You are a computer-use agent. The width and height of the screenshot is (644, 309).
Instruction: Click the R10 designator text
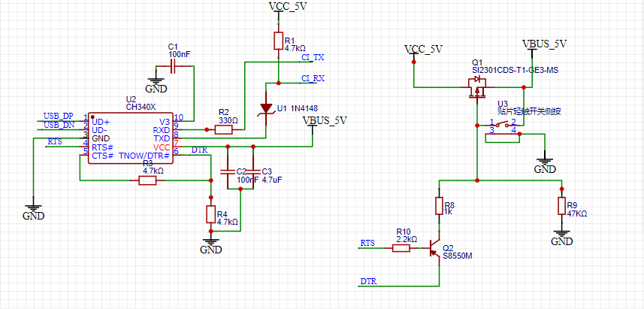click(x=403, y=232)
